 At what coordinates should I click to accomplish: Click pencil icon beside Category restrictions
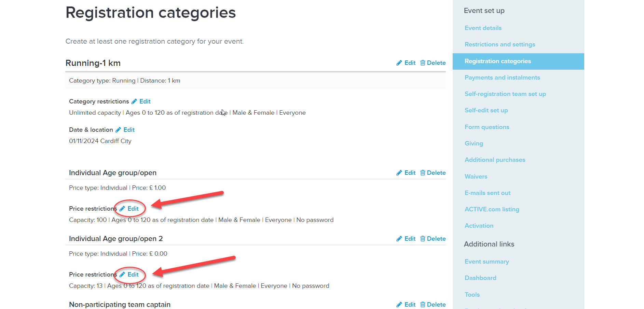coord(134,101)
